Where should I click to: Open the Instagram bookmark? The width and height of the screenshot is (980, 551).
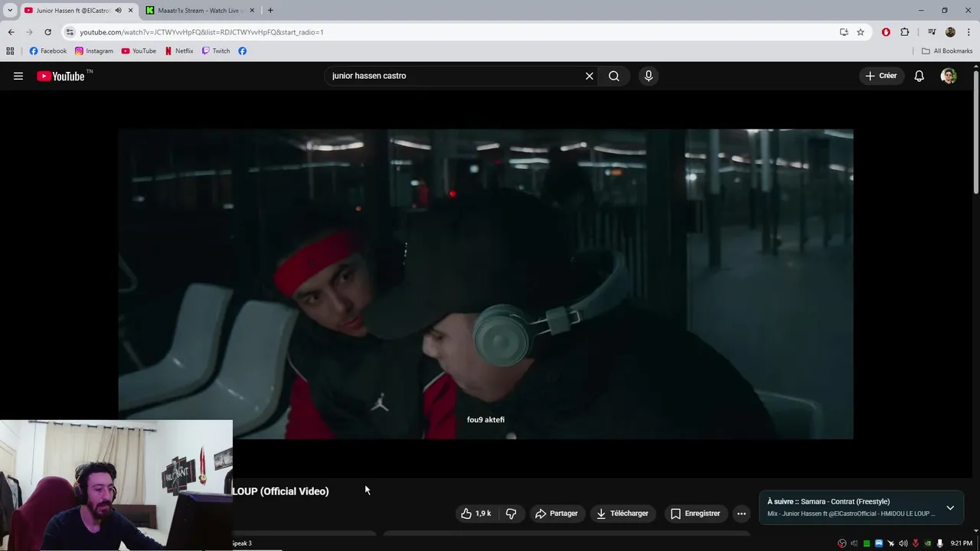[x=93, y=51]
